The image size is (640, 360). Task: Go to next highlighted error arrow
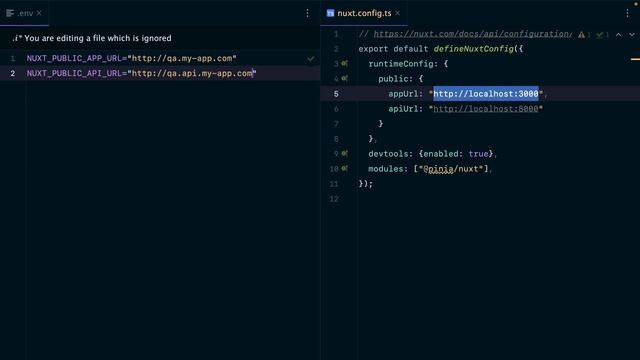(632, 35)
